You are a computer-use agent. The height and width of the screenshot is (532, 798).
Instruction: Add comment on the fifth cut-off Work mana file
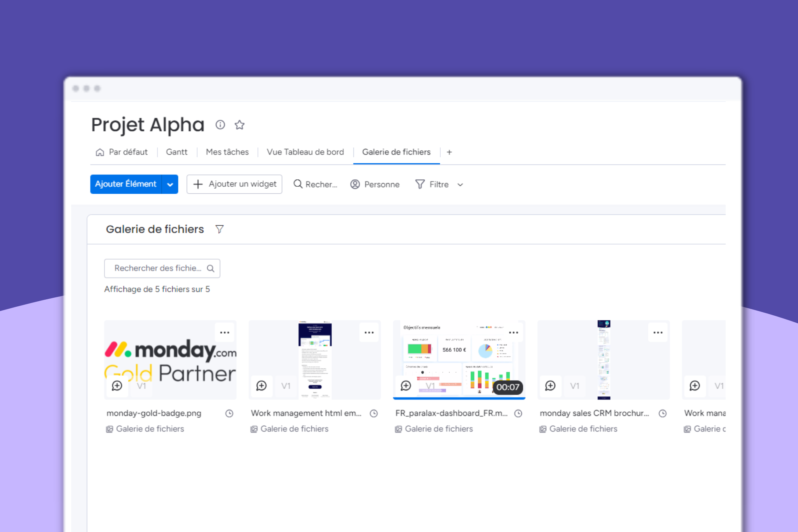point(695,386)
